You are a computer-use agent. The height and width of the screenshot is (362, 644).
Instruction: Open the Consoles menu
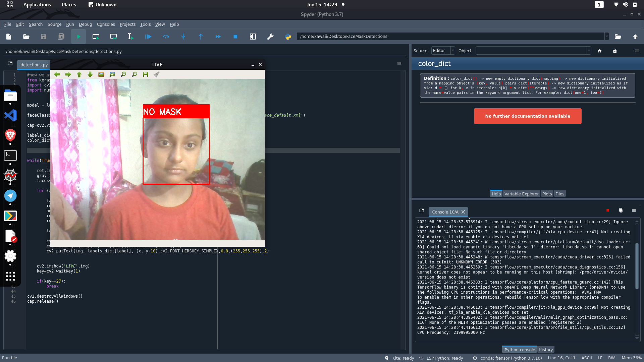coord(106,24)
